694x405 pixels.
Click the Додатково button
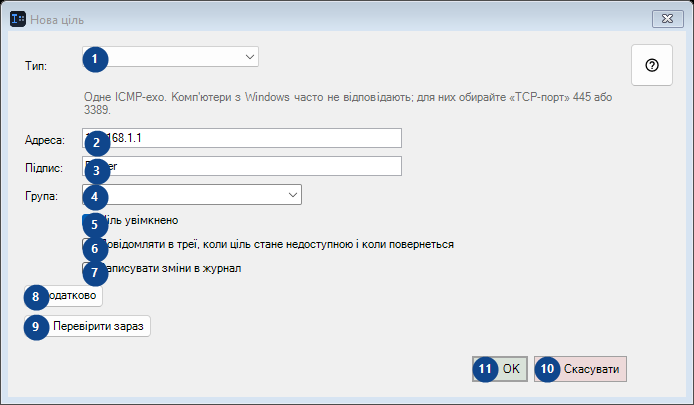(63, 296)
